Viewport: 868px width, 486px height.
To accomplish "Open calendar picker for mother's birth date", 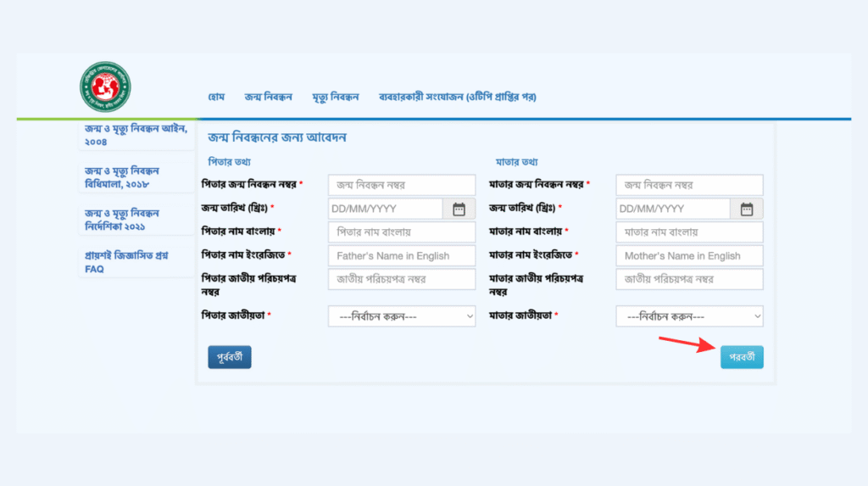I will [747, 209].
